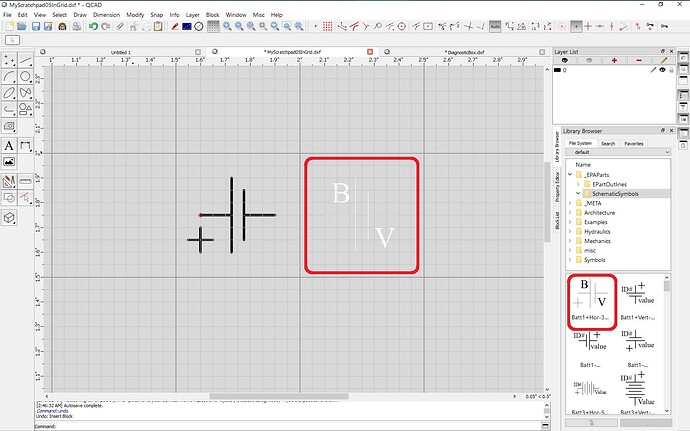This screenshot has width=690, height=431.
Task: Create a new drawing with New icon
Action: coord(9,26)
